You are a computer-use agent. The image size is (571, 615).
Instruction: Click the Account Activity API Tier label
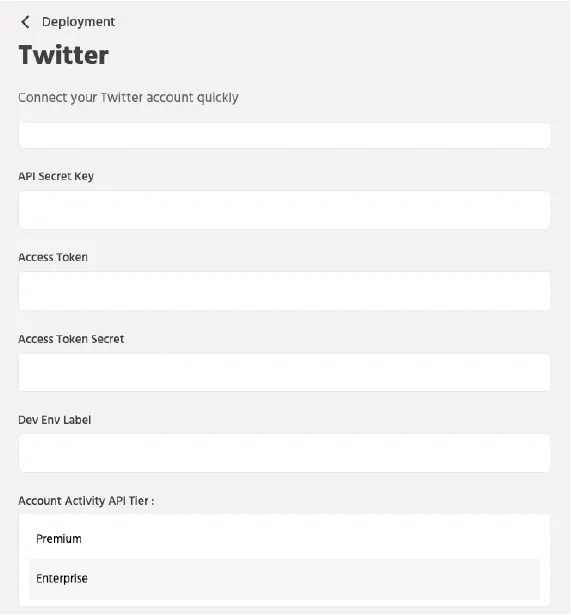pyautogui.click(x=86, y=501)
